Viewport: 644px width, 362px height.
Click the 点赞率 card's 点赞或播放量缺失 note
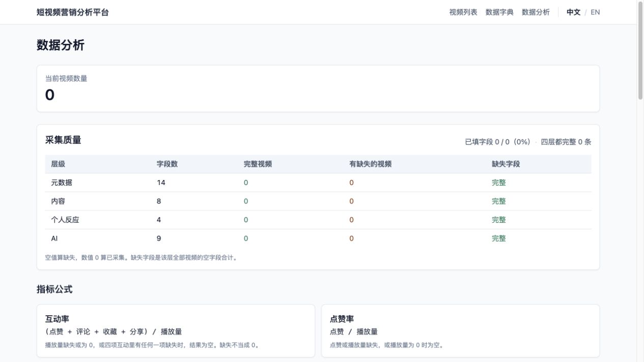[x=387, y=345]
